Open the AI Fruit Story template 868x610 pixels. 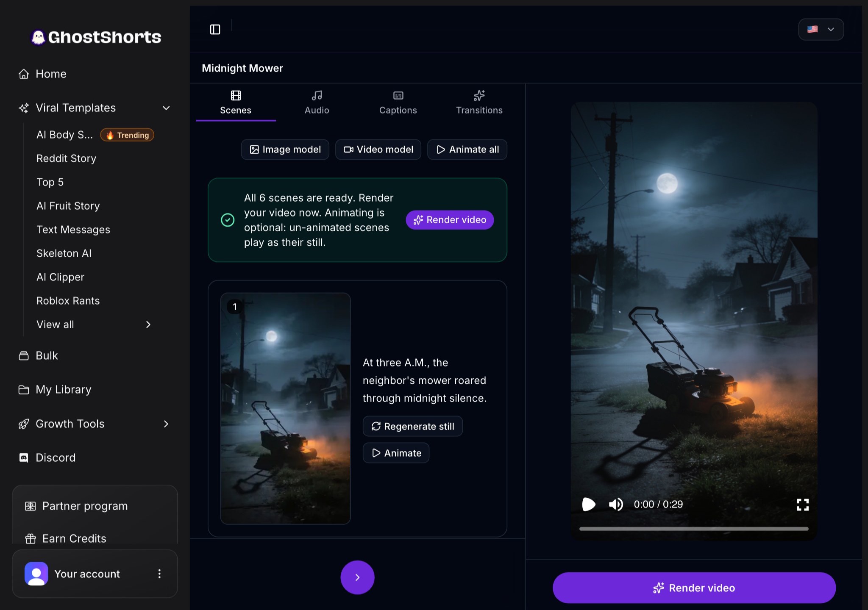pyautogui.click(x=68, y=206)
